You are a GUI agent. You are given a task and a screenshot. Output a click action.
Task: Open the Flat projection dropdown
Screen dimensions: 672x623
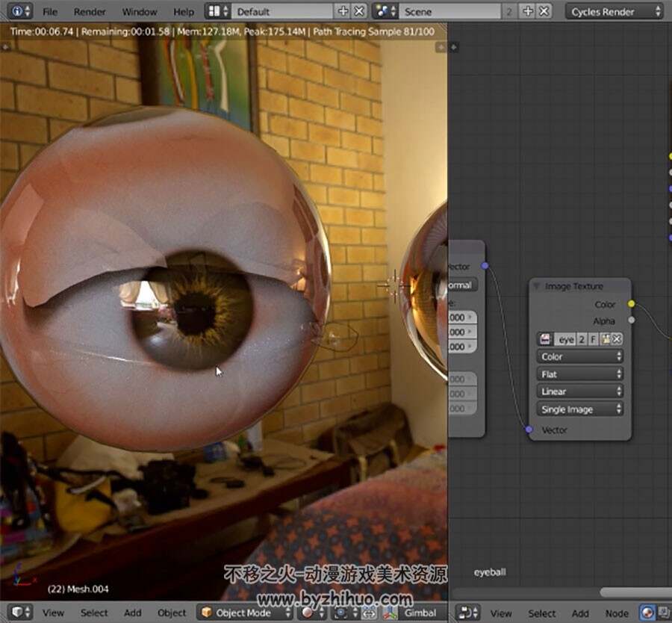(x=580, y=374)
